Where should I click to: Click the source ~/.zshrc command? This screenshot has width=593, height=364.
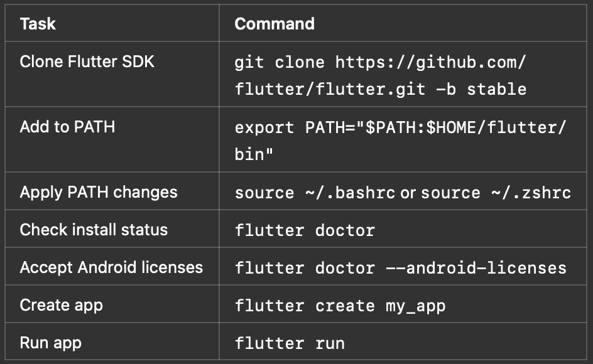click(496, 193)
